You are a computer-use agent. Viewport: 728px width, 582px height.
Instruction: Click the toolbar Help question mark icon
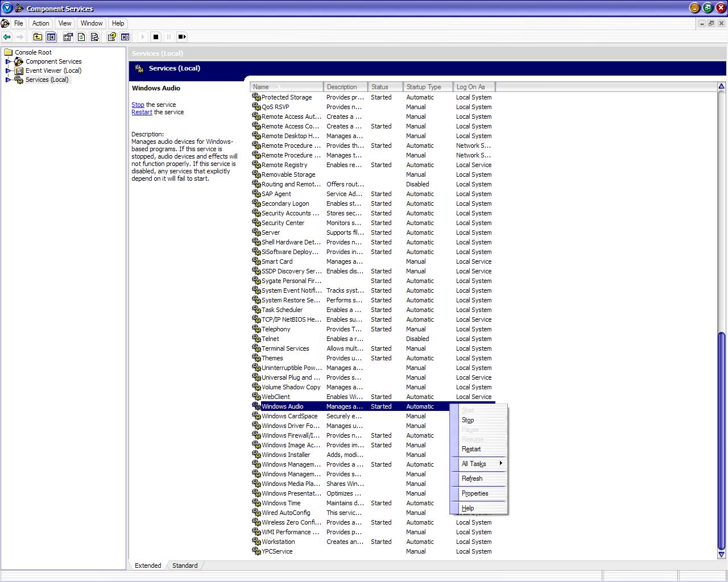point(112,37)
